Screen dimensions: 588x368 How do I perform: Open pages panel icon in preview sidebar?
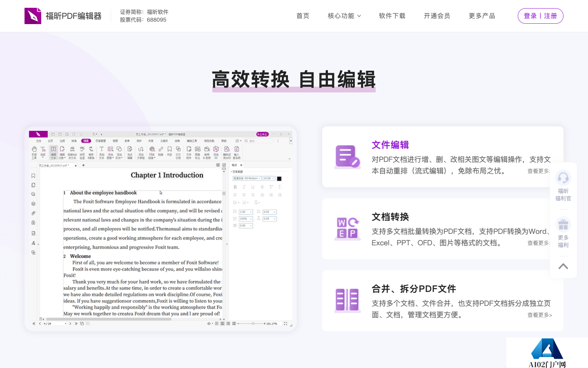[x=33, y=185]
